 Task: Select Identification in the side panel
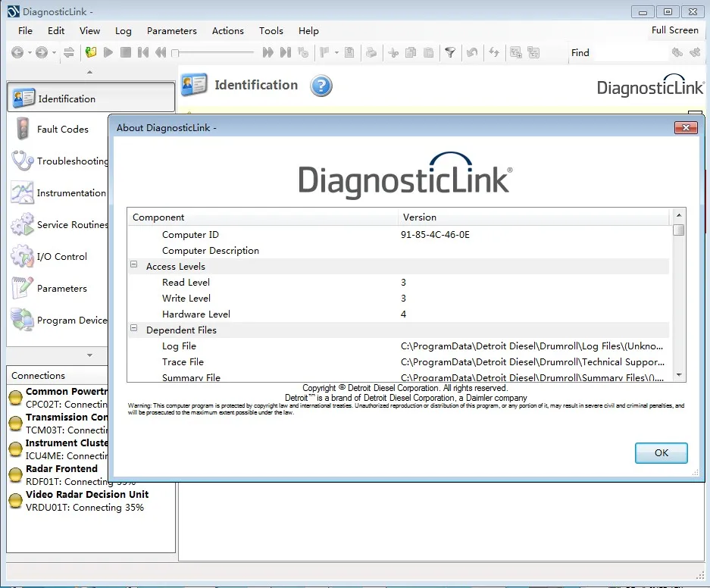click(91, 97)
